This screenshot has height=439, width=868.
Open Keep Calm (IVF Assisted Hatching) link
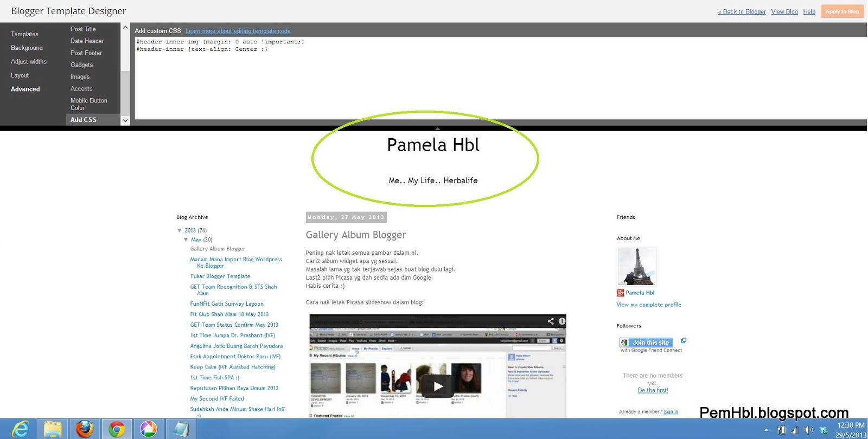(233, 367)
